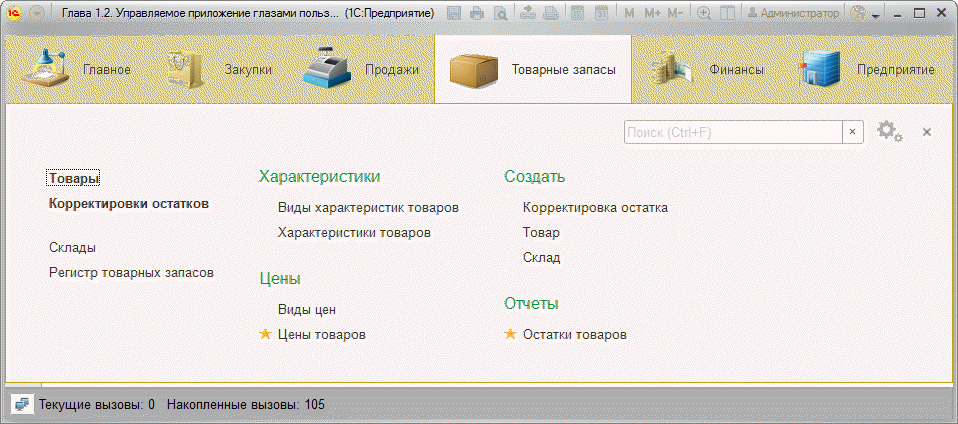The width and height of the screenshot is (958, 424).
Task: Click the save diskette icon in title bar
Action: coord(455,14)
